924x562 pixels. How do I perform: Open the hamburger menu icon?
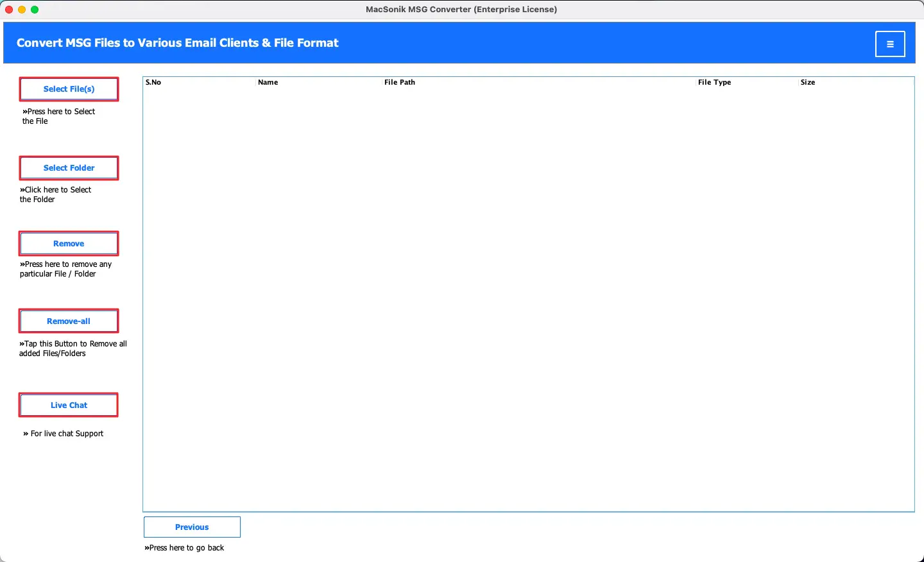tap(890, 44)
